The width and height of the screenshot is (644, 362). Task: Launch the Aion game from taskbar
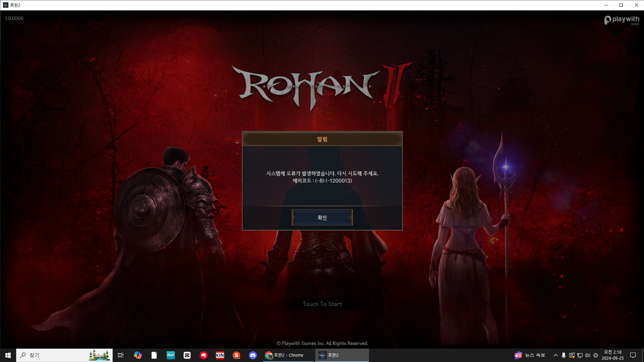point(171,355)
